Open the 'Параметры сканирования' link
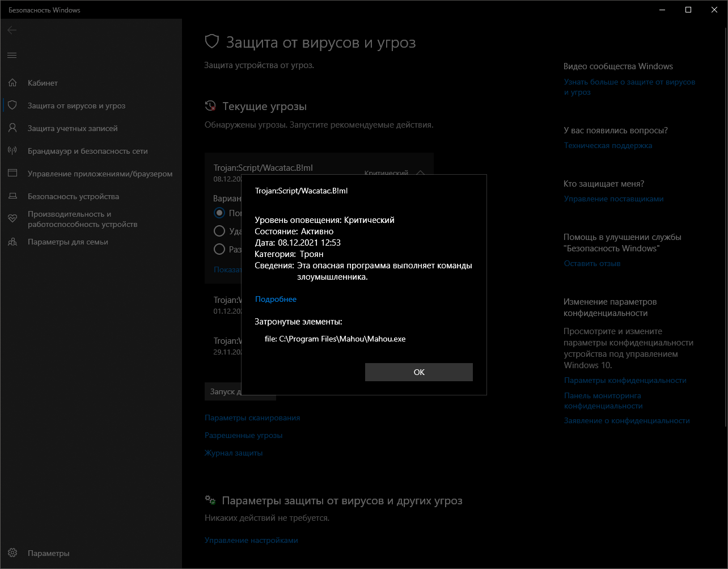 click(252, 418)
